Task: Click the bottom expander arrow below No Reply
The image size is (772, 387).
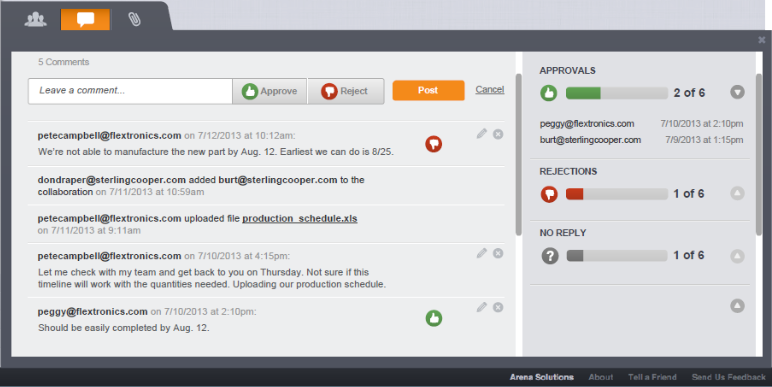Action: [x=737, y=306]
